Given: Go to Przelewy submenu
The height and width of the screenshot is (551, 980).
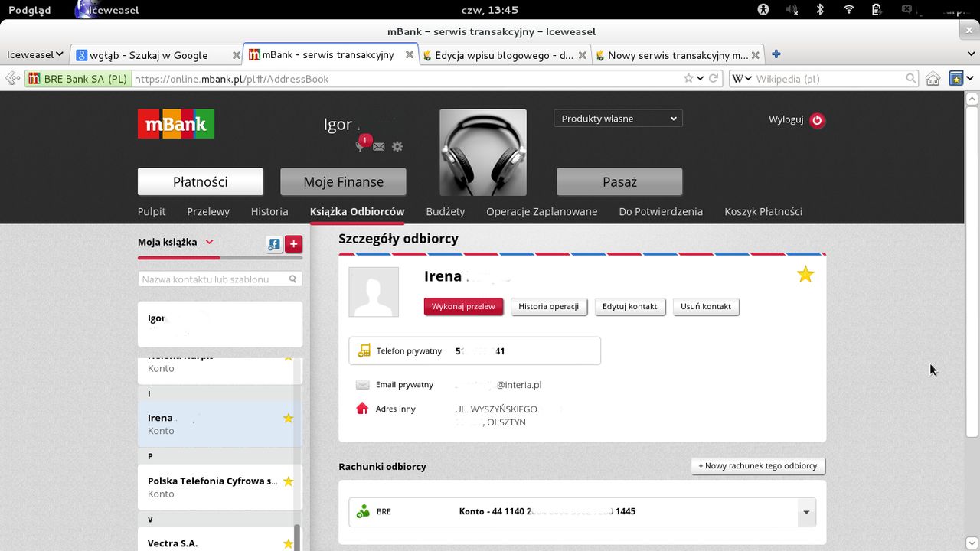Looking at the screenshot, I should 208,211.
